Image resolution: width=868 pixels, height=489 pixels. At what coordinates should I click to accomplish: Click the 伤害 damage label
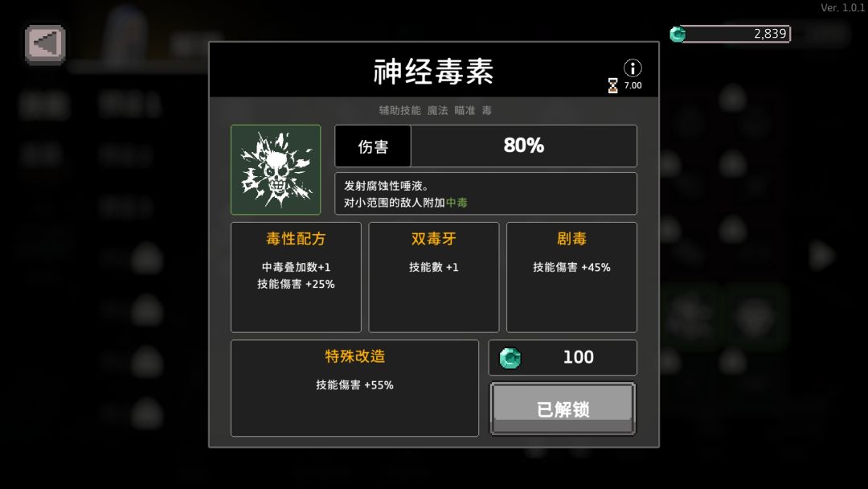coord(373,146)
